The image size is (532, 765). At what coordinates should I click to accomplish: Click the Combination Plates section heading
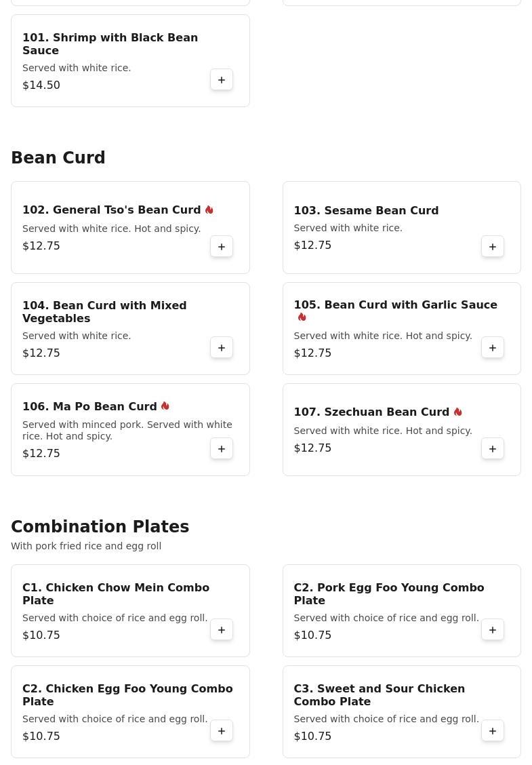point(100,527)
